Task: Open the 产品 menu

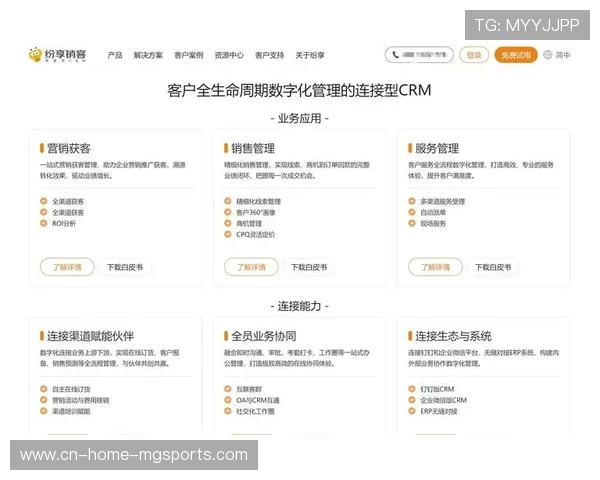Action: coord(115,55)
